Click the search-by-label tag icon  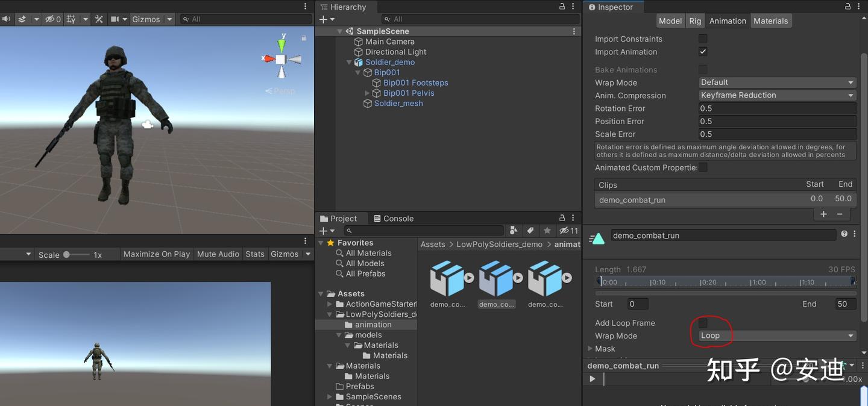click(x=530, y=230)
